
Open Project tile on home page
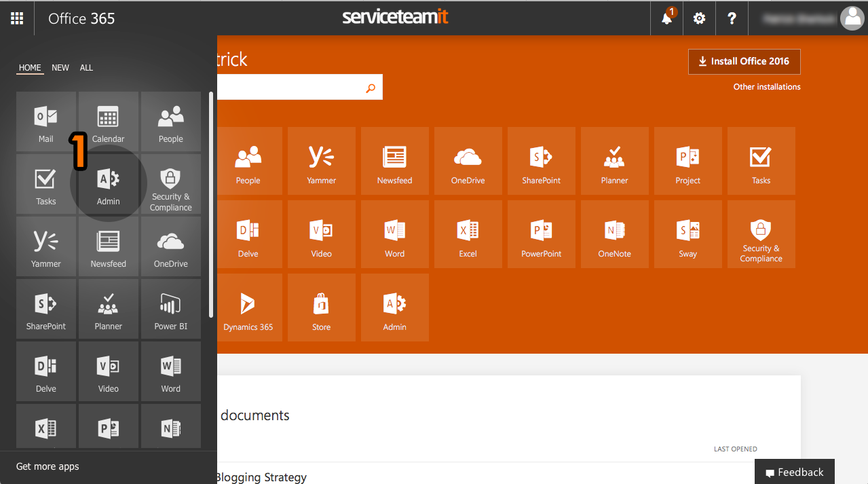click(x=688, y=161)
